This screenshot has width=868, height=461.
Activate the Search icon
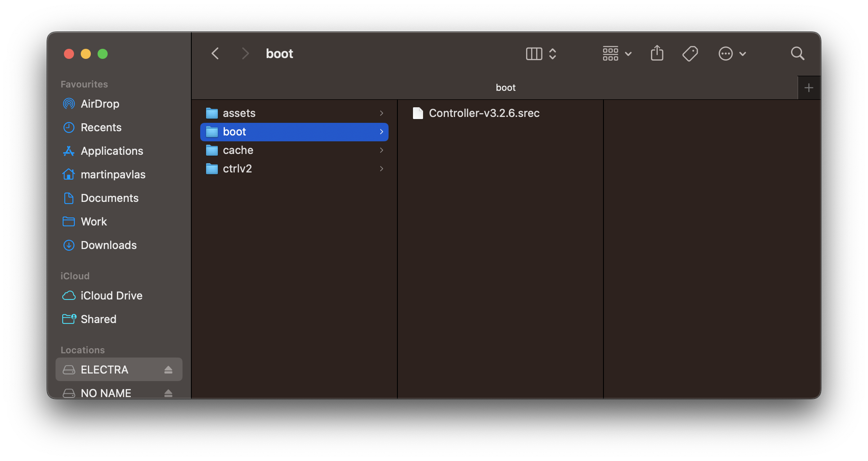797,53
